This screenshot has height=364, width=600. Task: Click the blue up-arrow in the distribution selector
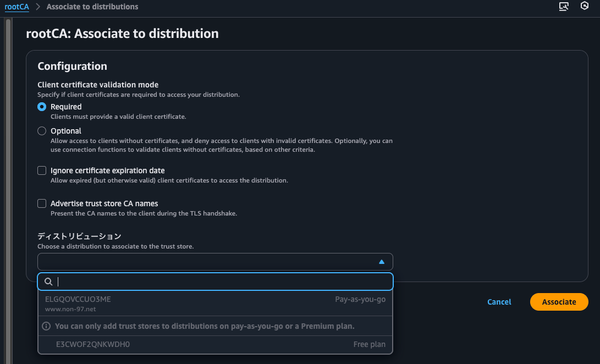[x=381, y=262]
